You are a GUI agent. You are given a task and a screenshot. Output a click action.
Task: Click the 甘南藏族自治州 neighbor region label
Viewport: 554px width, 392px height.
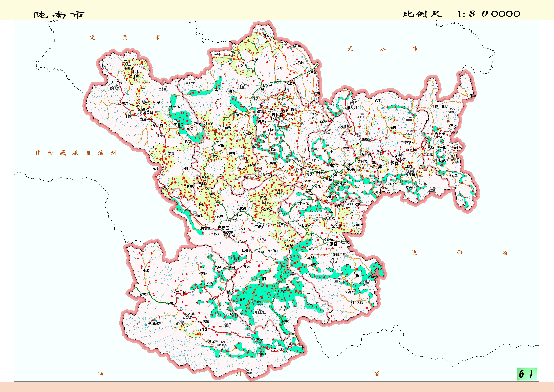[x=75, y=153]
